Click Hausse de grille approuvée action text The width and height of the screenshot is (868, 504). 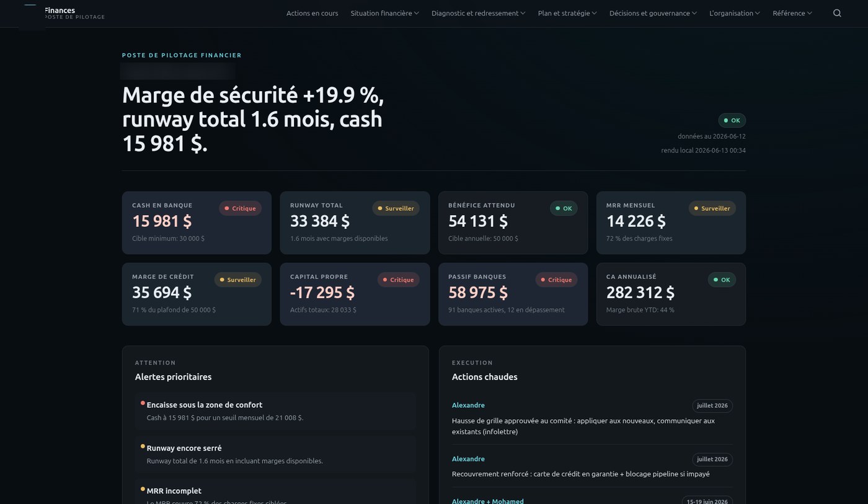pyautogui.click(x=583, y=426)
